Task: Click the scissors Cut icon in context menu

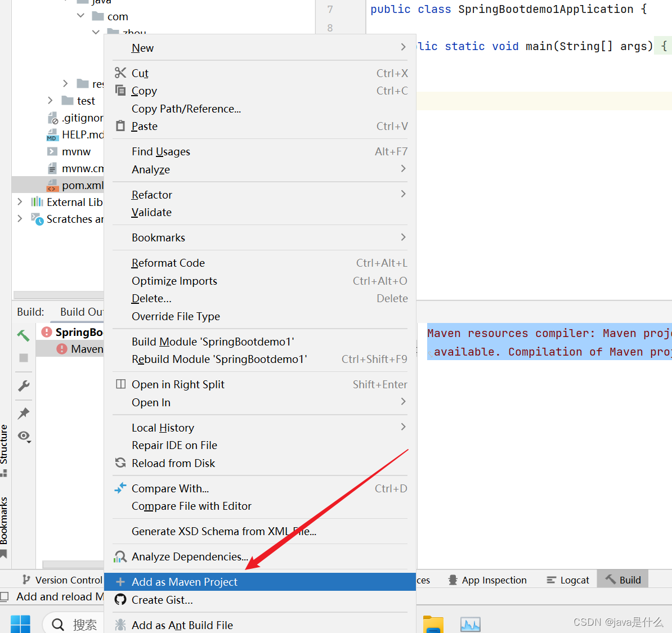Action: point(120,73)
